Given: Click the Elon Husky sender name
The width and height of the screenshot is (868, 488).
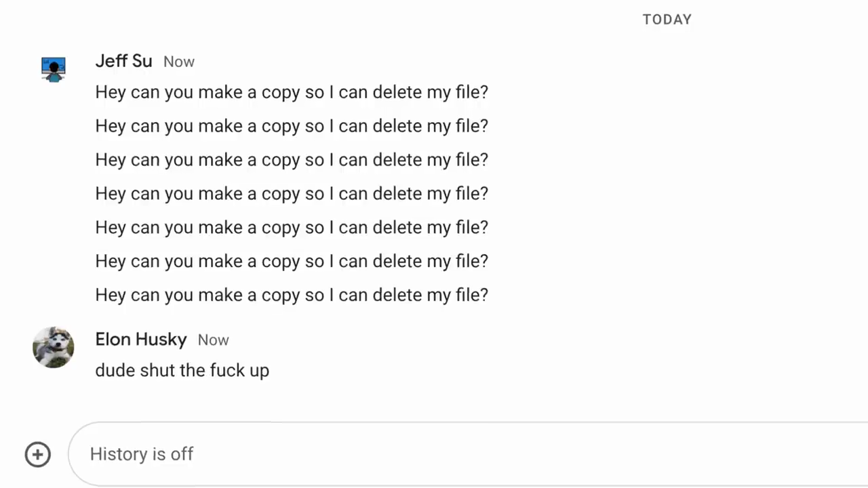Looking at the screenshot, I should click(x=141, y=340).
